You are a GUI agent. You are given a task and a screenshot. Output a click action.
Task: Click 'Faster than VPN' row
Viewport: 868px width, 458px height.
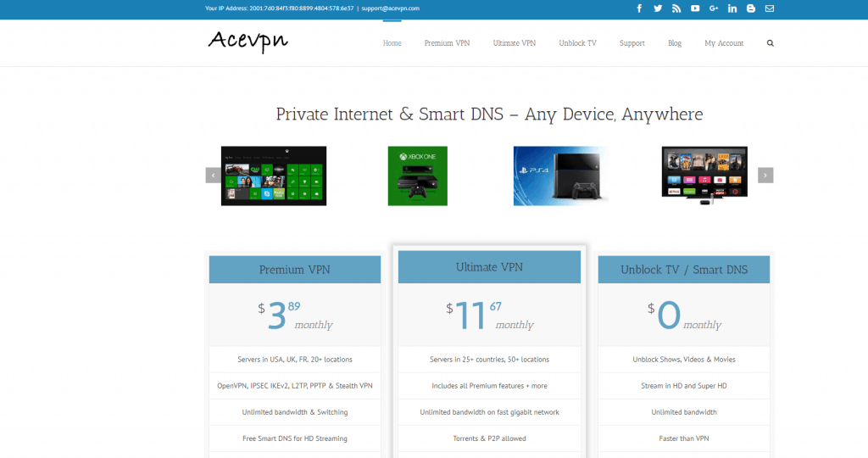684,438
